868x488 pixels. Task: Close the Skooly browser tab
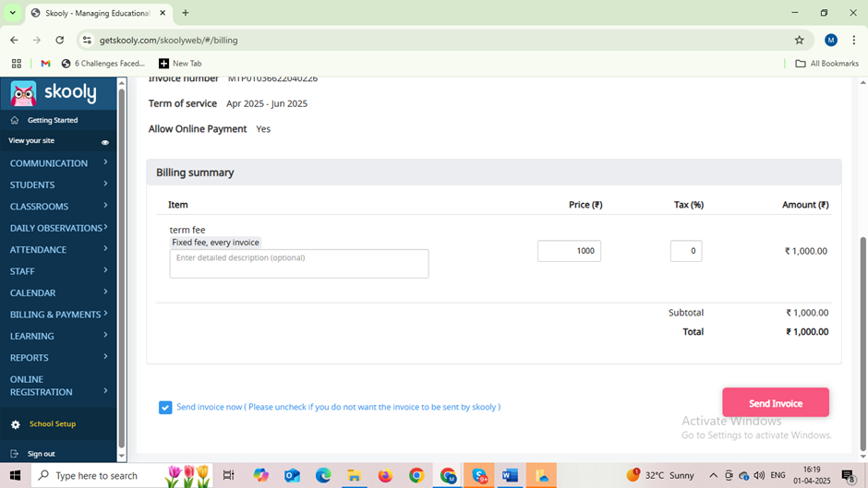163,13
